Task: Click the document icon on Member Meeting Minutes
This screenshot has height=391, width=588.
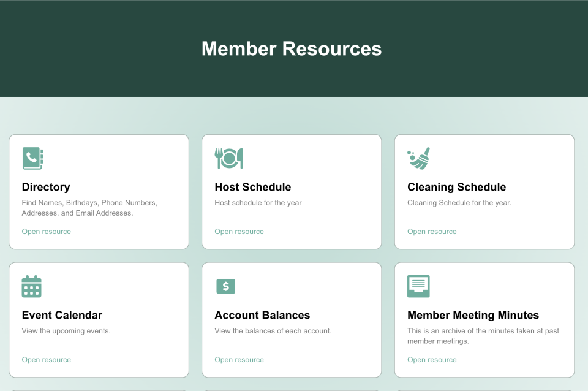Action: (x=418, y=286)
